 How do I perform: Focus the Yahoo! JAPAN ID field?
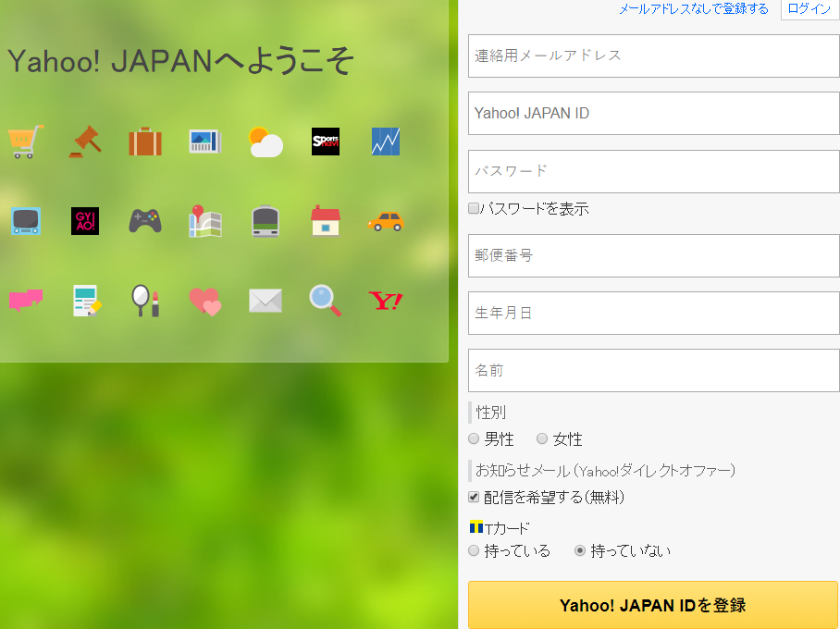(653, 113)
